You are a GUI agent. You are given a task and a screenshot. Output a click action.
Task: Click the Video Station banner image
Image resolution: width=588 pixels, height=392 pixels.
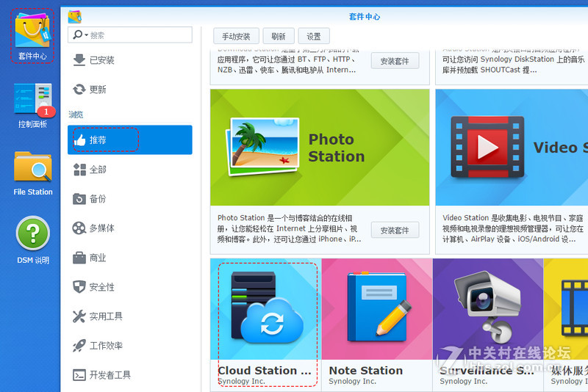pos(512,148)
